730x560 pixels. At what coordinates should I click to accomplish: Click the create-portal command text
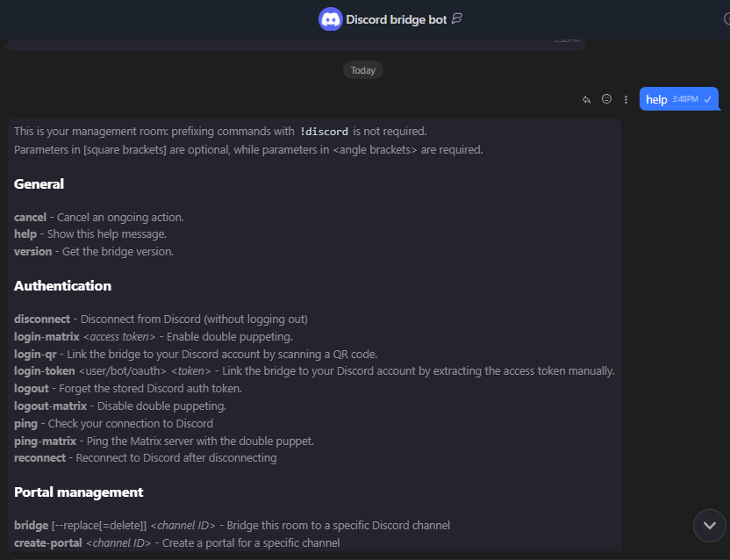tap(48, 543)
